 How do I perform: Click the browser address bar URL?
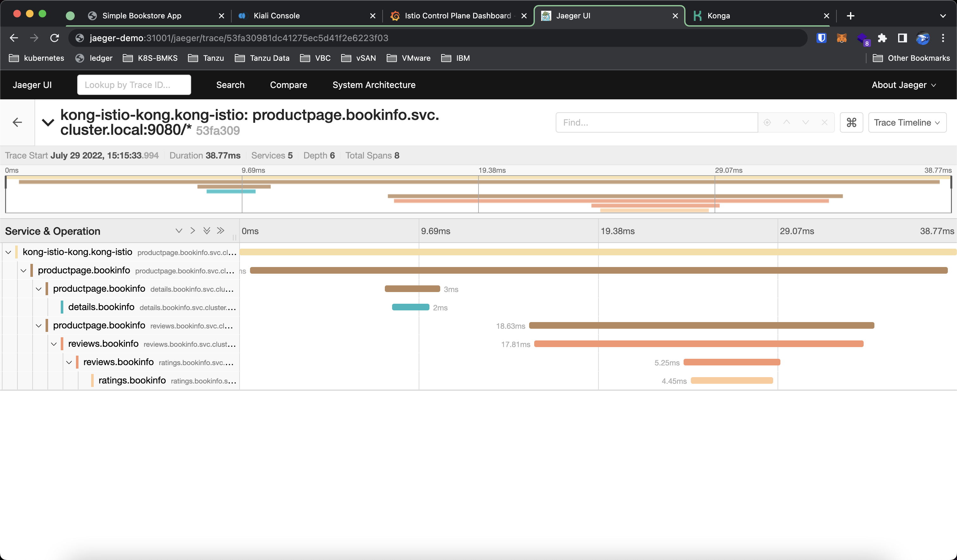239,38
